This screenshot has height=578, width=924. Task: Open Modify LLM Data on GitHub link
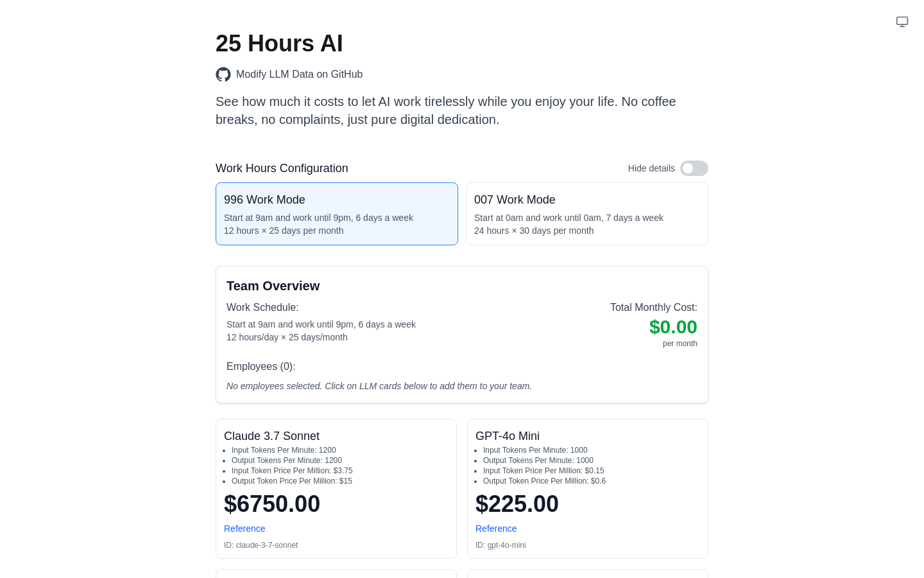(299, 74)
